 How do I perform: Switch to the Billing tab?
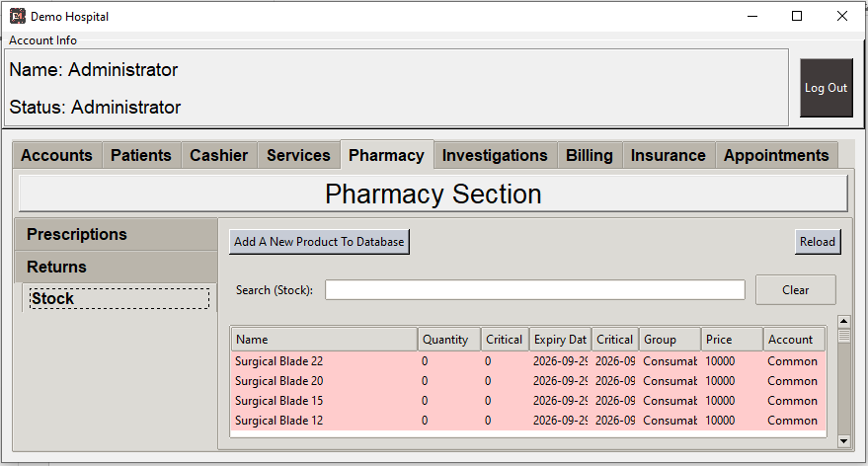590,156
